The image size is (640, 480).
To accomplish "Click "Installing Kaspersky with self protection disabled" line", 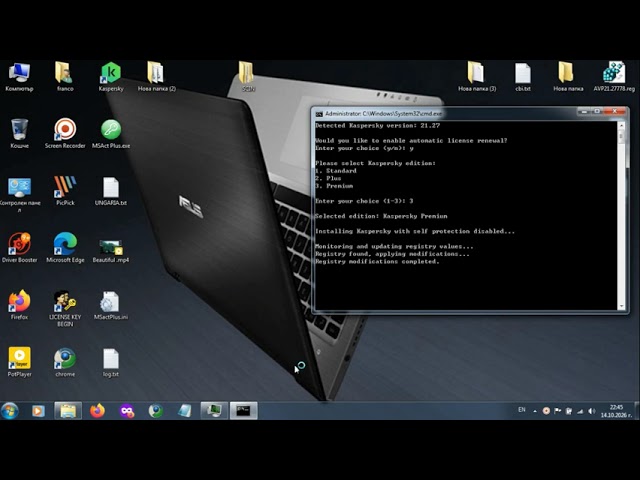I will pos(415,231).
